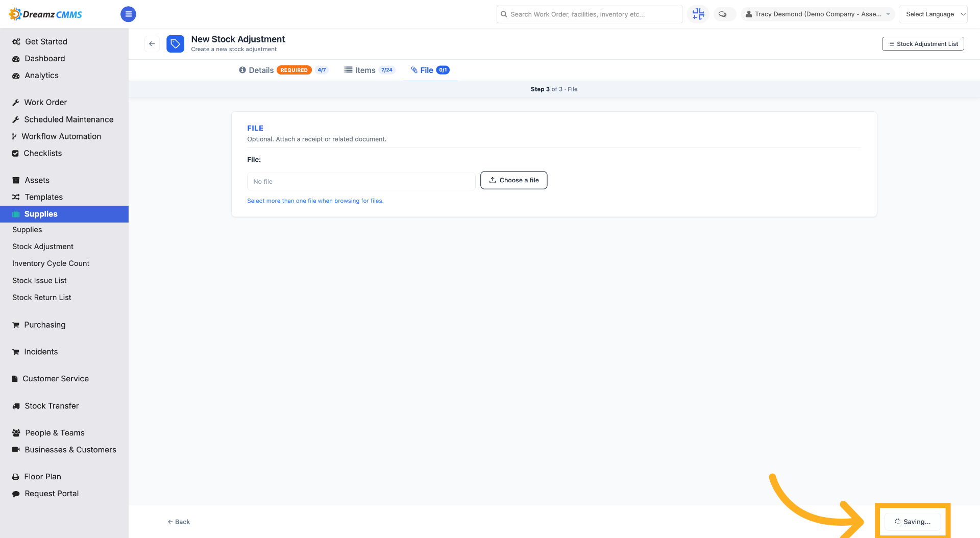Open Stock Return List submenu item
Viewport: 980px width, 538px height.
coord(42,298)
